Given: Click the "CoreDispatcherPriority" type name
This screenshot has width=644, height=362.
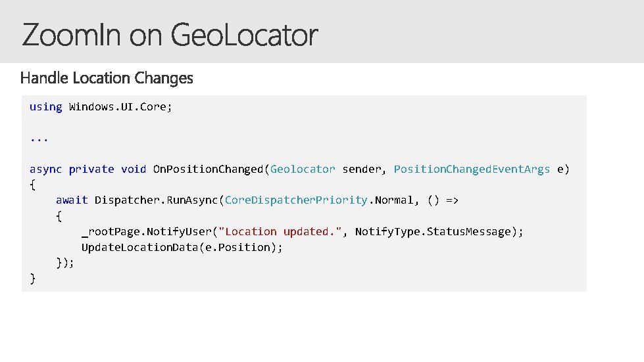Looking at the screenshot, I should pos(295,200).
